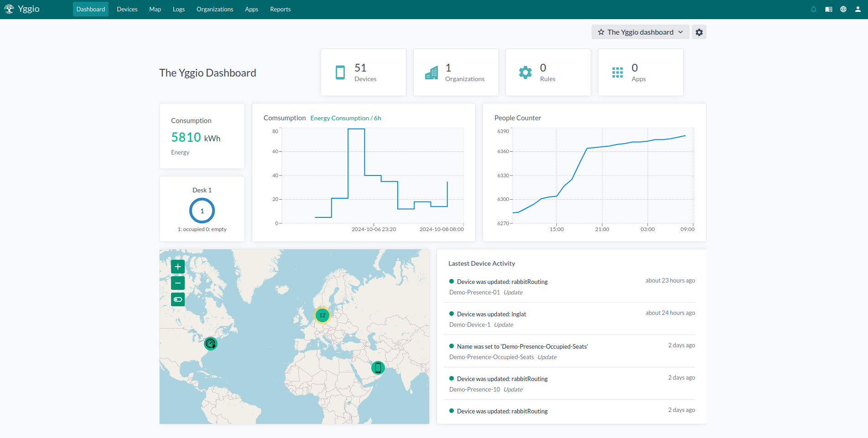Open the Map menu

click(155, 9)
